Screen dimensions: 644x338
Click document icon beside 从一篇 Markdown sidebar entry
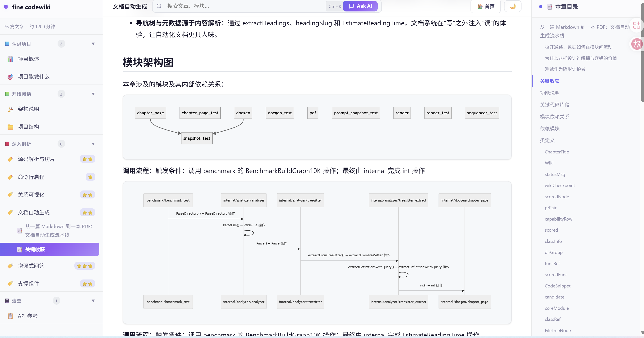pyautogui.click(x=19, y=231)
